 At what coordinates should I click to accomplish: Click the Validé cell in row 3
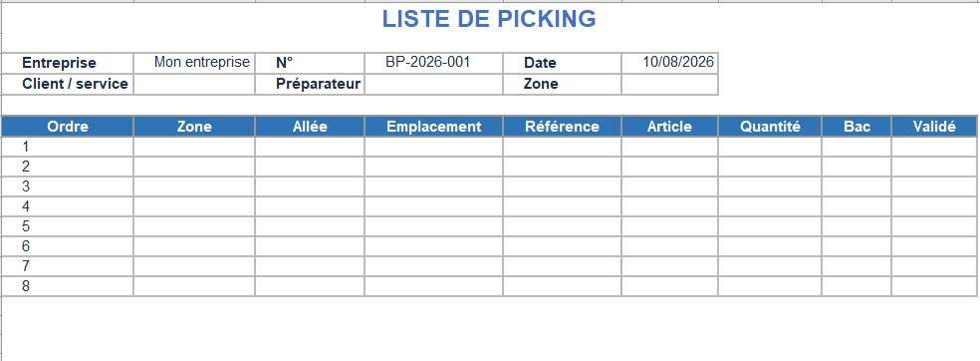934,186
